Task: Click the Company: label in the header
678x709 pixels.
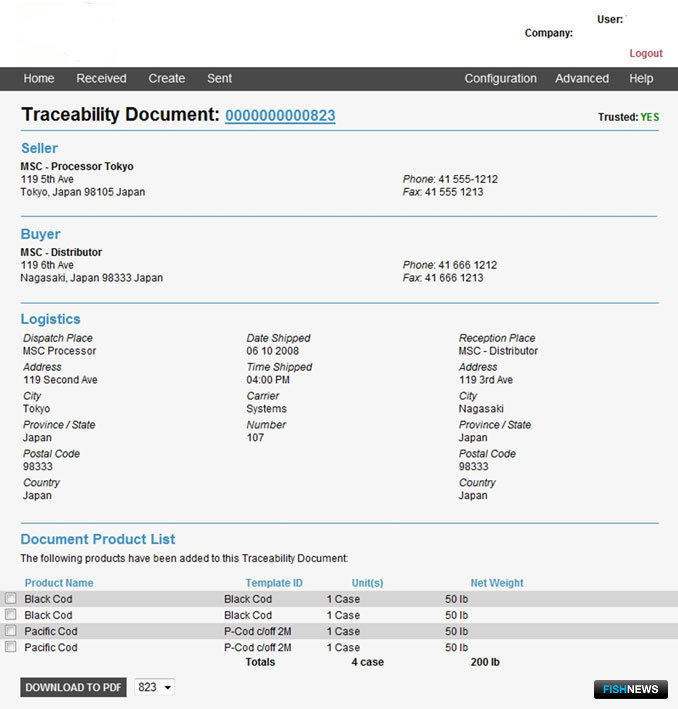Action: [549, 33]
